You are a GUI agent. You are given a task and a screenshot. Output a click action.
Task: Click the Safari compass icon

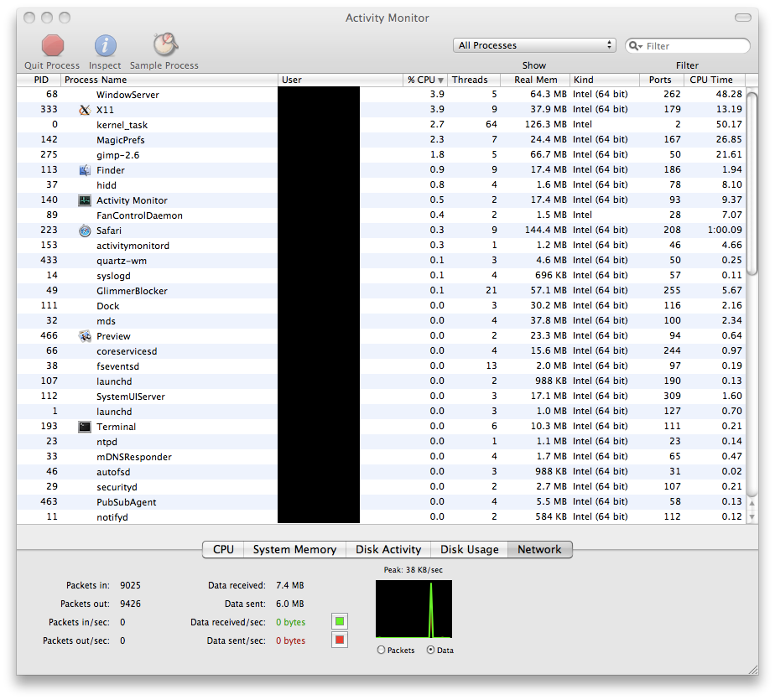point(85,231)
